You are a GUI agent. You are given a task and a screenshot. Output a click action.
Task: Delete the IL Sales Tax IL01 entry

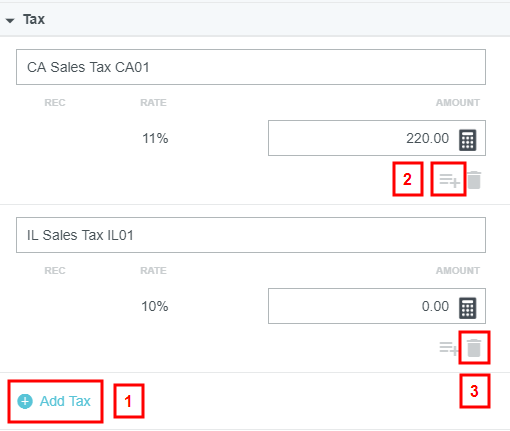[474, 348]
